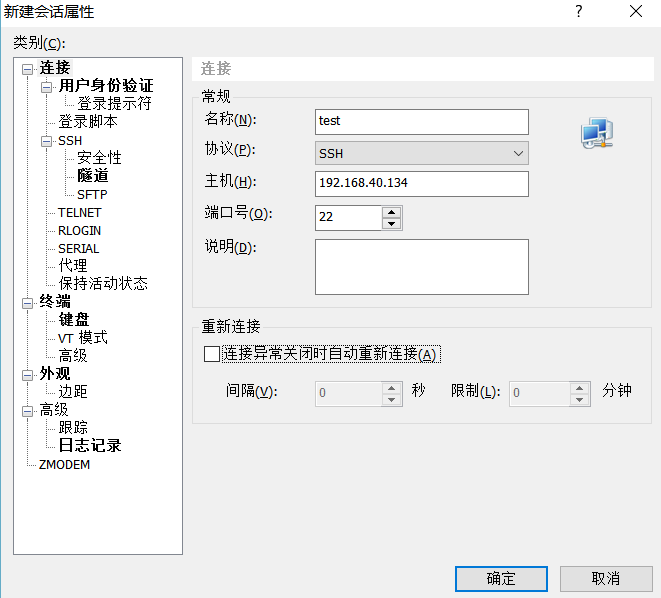The height and width of the screenshot is (598, 661).
Task: Select 键盘 tree item
Action: pyautogui.click(x=74, y=320)
